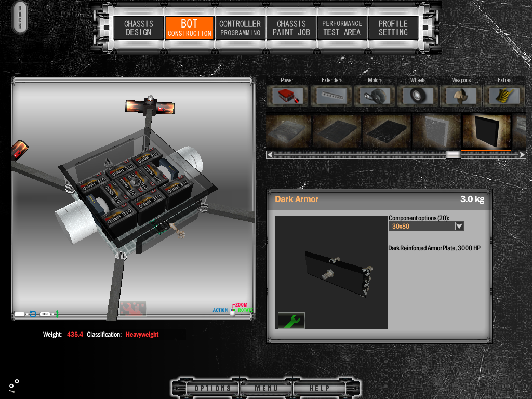Open the Wheels components category
The image size is (532, 399).
pyautogui.click(x=418, y=96)
